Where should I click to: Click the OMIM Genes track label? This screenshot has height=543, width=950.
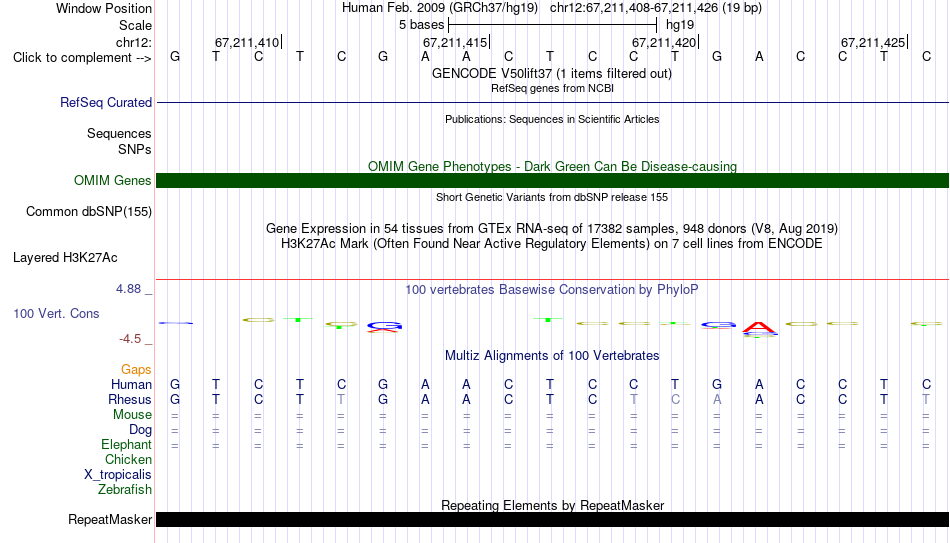click(x=112, y=181)
